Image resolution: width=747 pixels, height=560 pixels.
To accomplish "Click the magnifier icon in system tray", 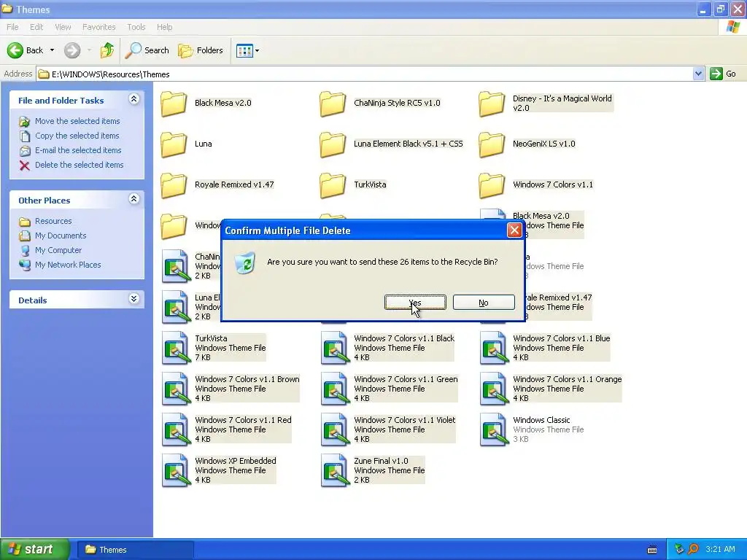I will (694, 550).
